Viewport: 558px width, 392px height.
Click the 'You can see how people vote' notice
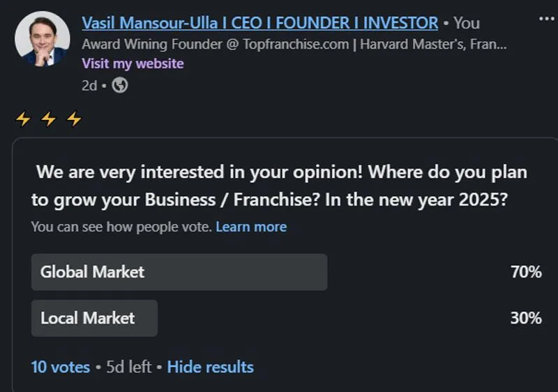click(x=121, y=227)
